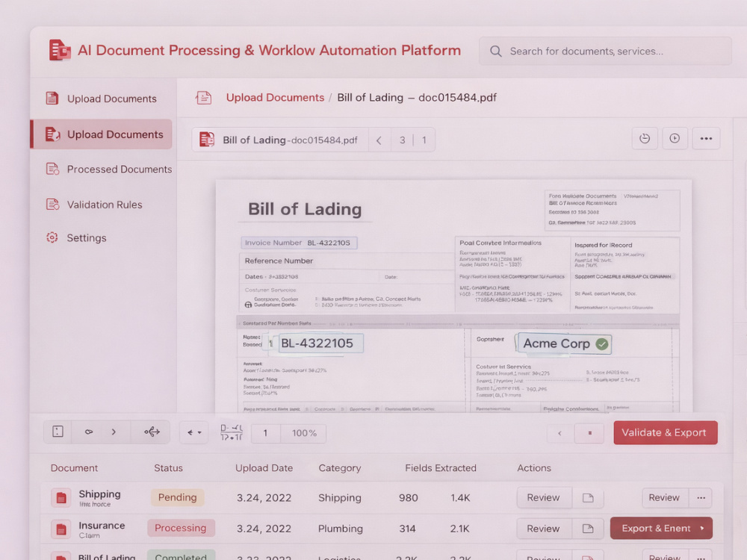Click page number 3 in file tab
Viewport: 747px width, 560px height.
click(403, 140)
